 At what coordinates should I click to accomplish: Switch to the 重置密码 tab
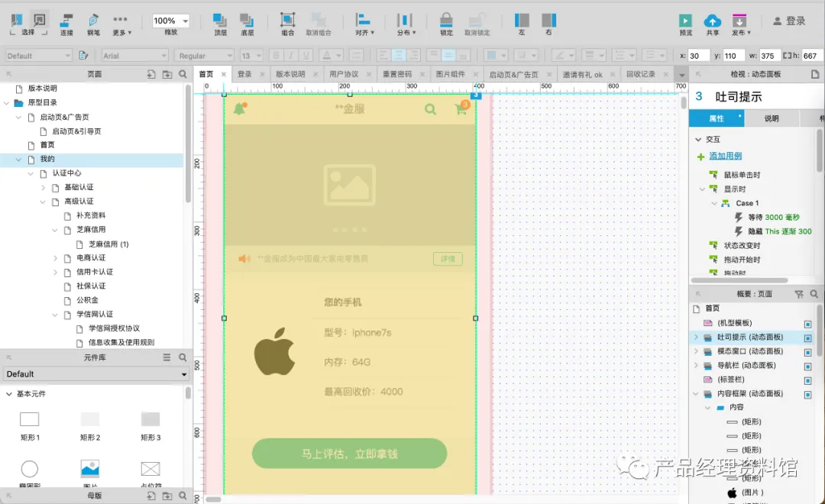click(x=397, y=74)
